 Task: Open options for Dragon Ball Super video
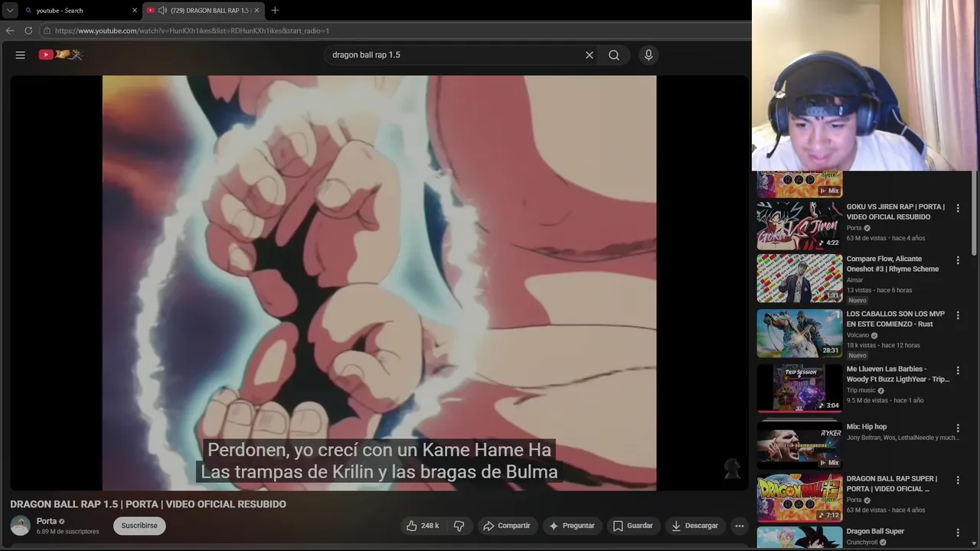pos(958,533)
